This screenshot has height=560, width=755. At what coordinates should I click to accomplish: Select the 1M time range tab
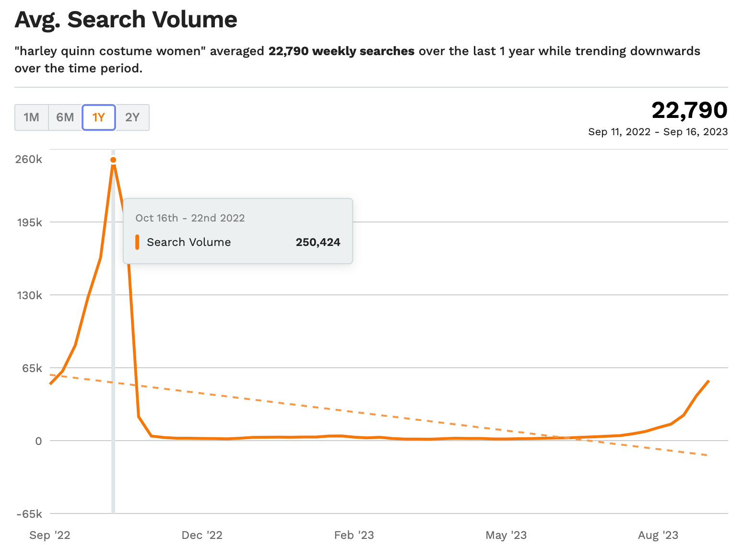pyautogui.click(x=32, y=117)
